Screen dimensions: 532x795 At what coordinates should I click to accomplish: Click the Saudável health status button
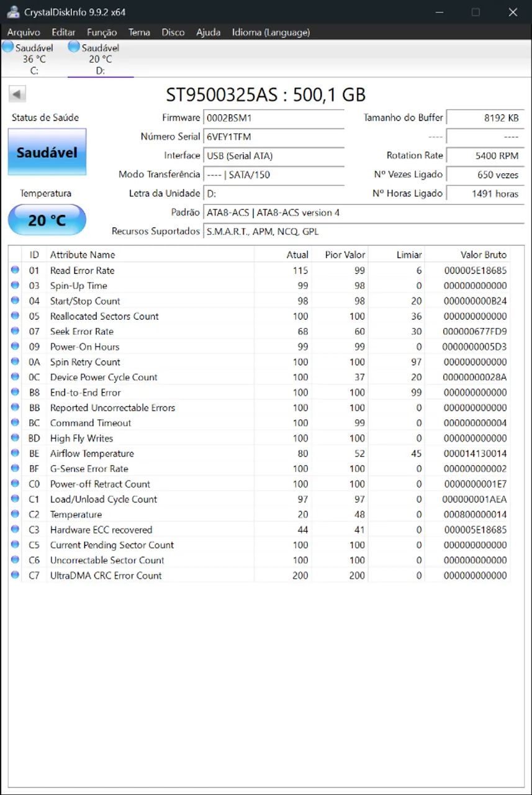[47, 152]
